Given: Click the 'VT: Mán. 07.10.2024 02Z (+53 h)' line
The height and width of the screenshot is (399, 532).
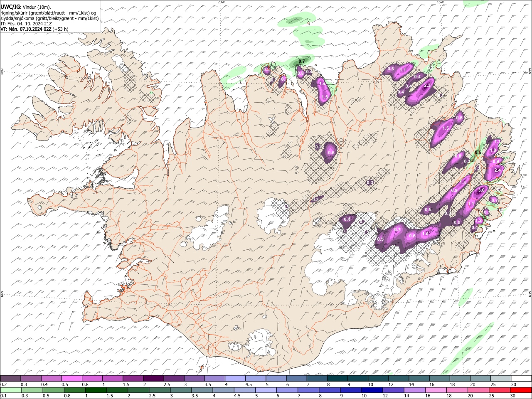Looking at the screenshot, I should pos(34,29).
